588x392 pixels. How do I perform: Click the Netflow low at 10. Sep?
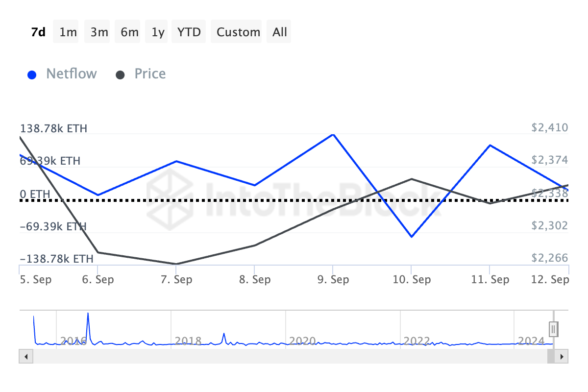point(412,237)
